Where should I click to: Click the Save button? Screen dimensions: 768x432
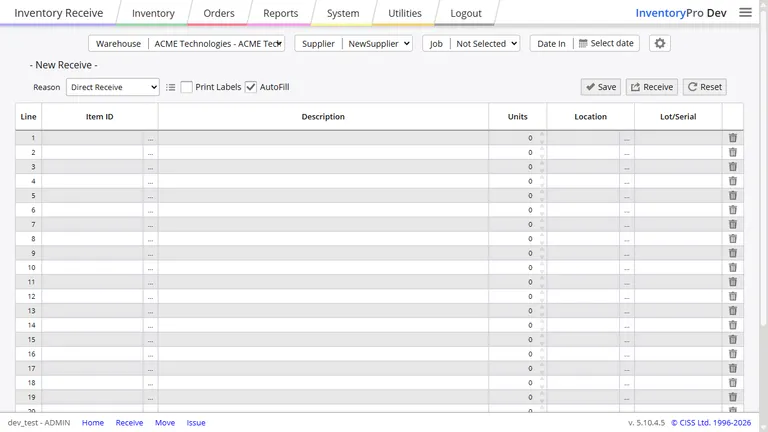click(x=601, y=87)
